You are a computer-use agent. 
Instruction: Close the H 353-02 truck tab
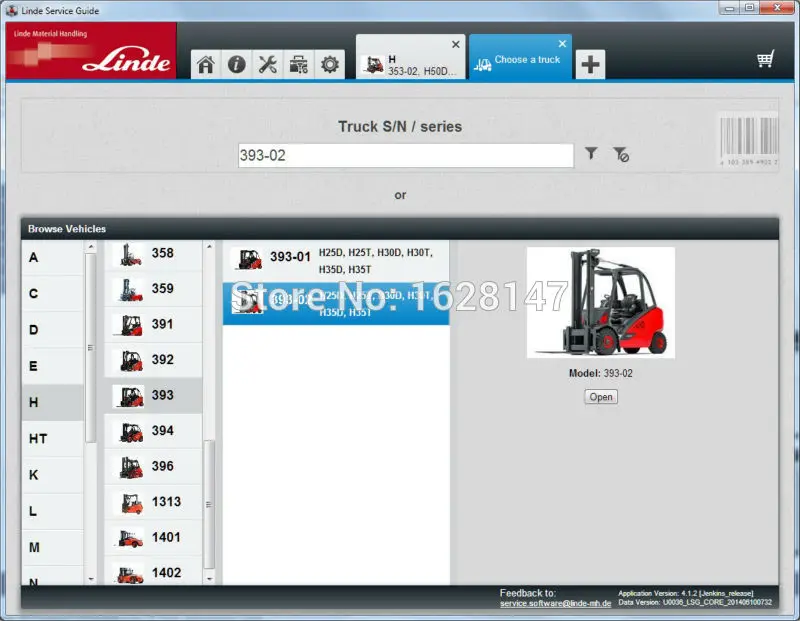click(x=456, y=44)
